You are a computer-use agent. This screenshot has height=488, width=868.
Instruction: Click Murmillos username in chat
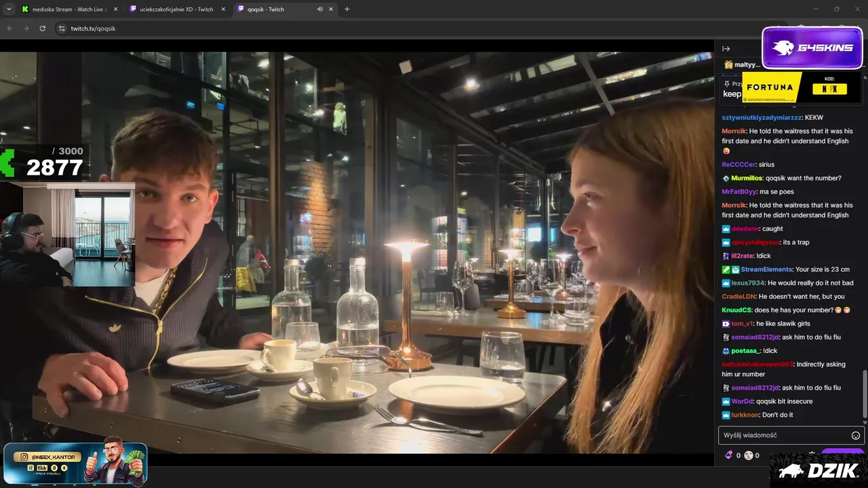747,178
